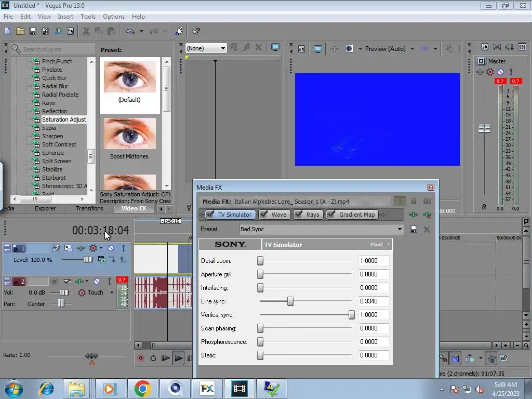This screenshot has width=532, height=399.
Task: Uncheck the TV Simulator plug-in checkbox
Action: pyautogui.click(x=210, y=215)
